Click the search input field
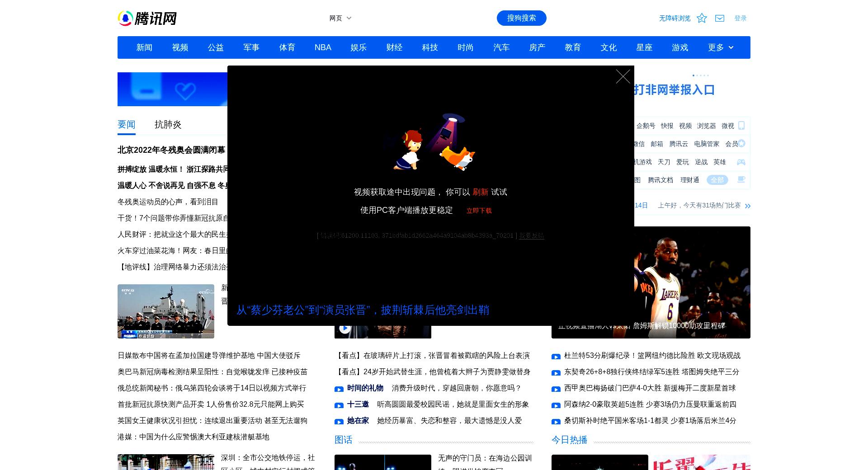This screenshot has width=868, height=470. click(425, 18)
